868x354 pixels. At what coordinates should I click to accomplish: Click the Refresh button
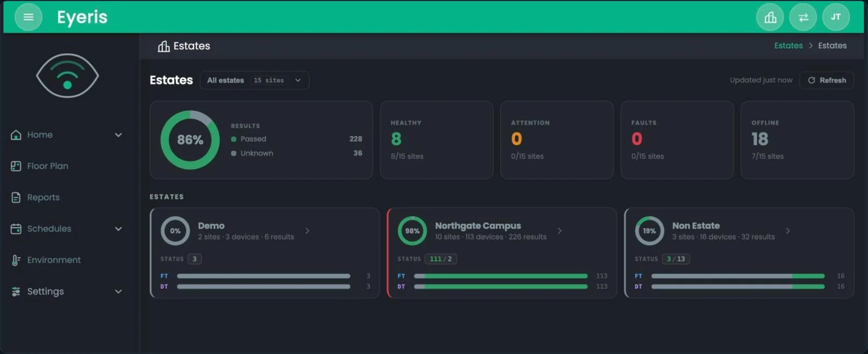(x=827, y=80)
